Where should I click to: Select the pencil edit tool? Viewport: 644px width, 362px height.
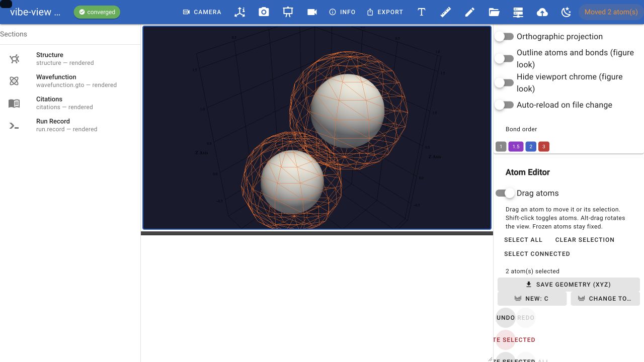click(470, 12)
